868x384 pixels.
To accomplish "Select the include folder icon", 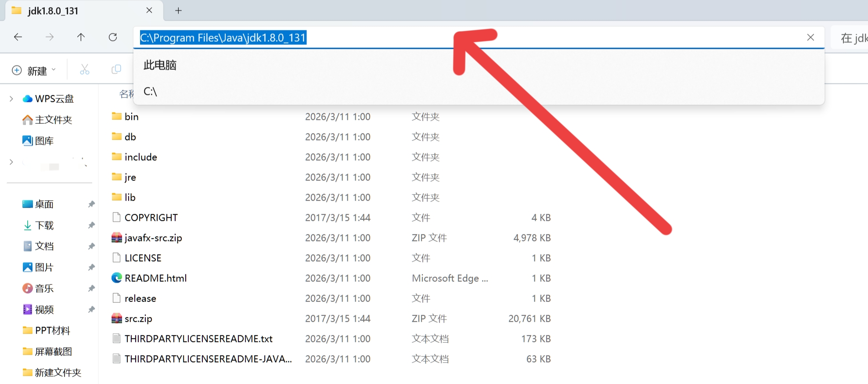I will pyautogui.click(x=116, y=157).
